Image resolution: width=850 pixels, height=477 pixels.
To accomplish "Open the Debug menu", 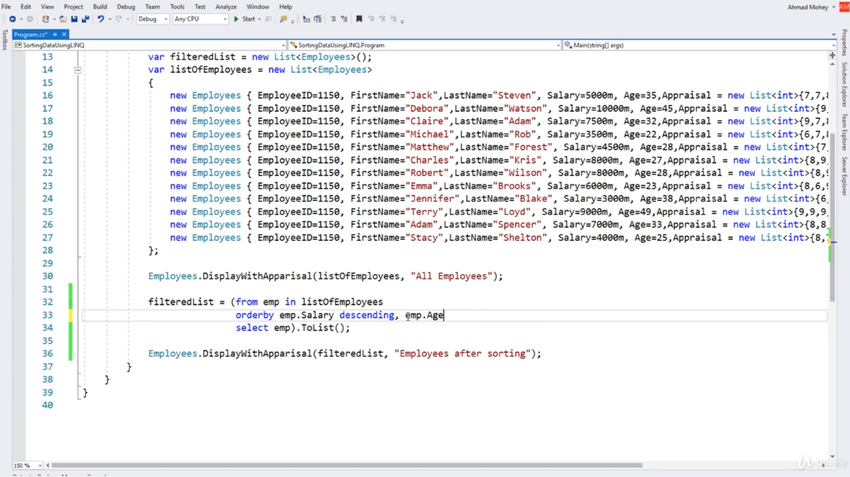I will (126, 7).
